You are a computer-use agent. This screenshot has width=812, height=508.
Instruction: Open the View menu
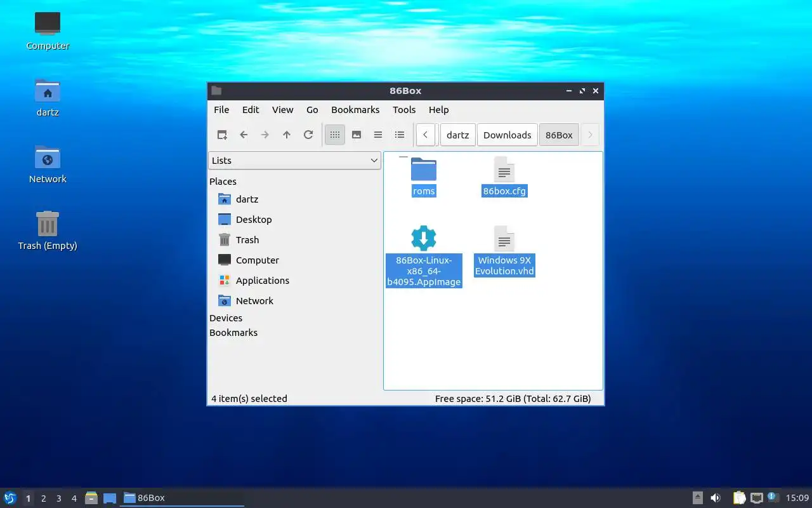pos(283,110)
